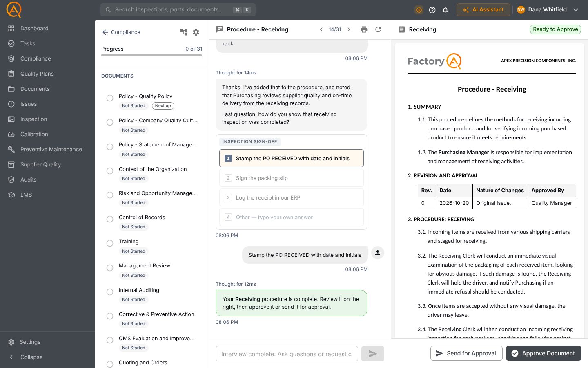588x368 pixels.
Task: Open the document tree view icon
Action: coord(184,32)
